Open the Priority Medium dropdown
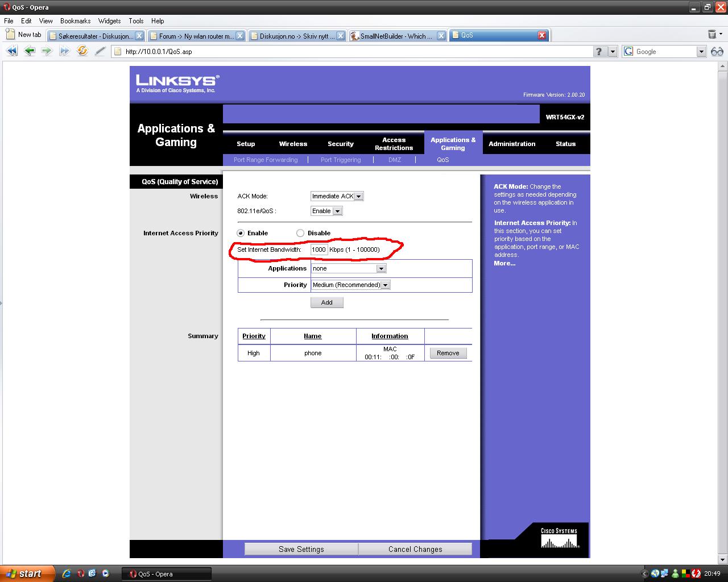Screen dimensions: 728x582 (350, 285)
